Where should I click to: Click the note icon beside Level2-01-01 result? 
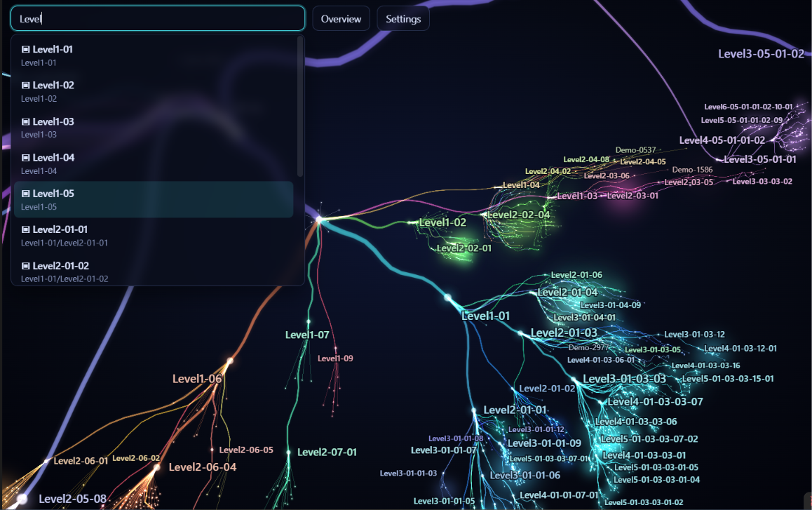click(25, 229)
